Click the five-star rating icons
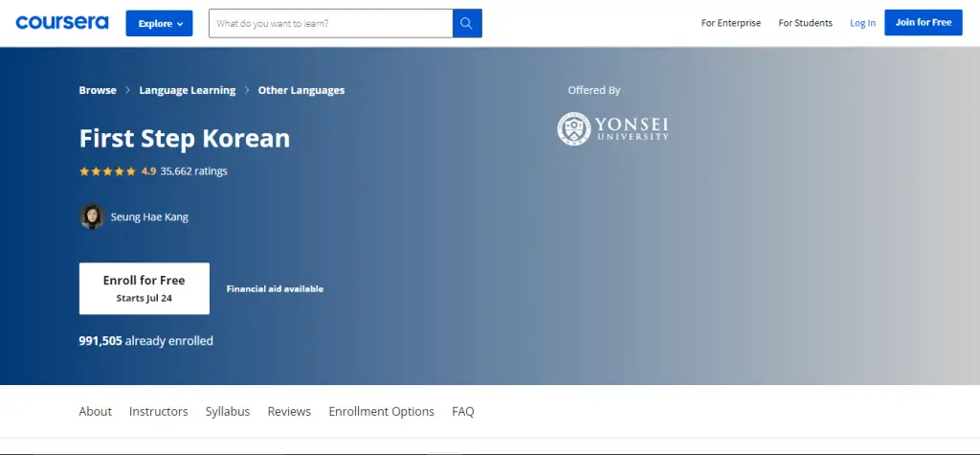Viewport: 980px width, 455px height. [x=107, y=171]
